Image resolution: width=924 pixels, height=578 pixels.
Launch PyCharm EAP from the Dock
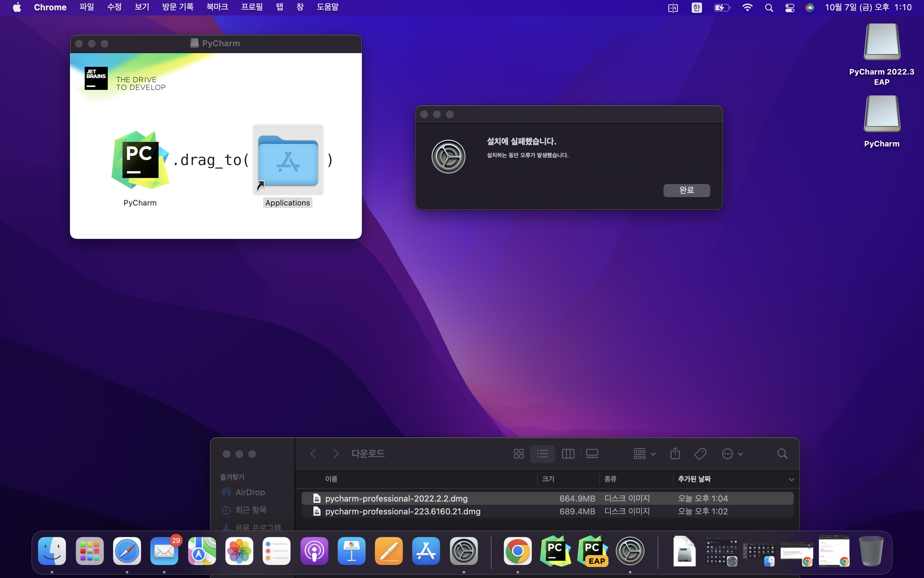(593, 551)
